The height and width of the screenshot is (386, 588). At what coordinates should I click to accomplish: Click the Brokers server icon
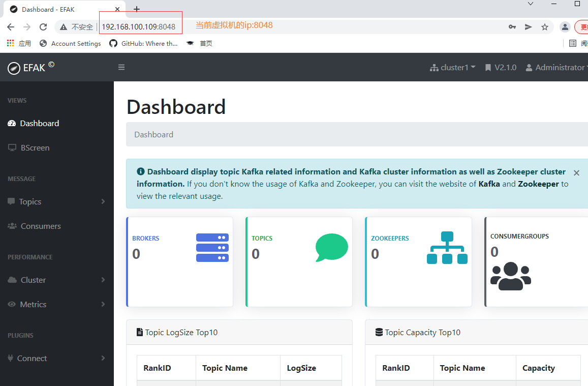212,248
